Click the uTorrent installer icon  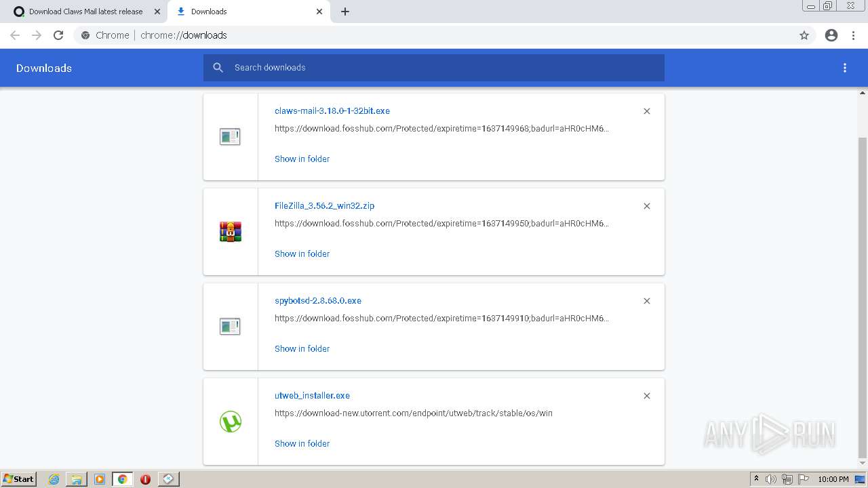[x=231, y=422]
